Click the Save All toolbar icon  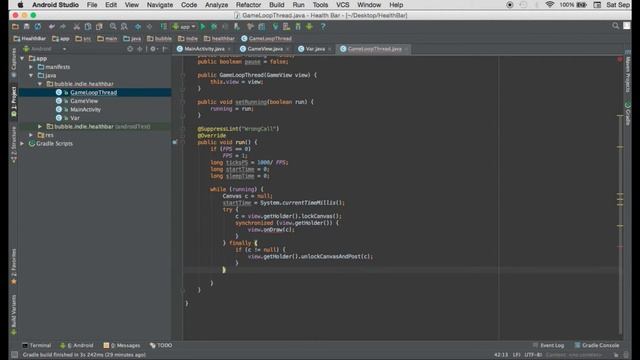tap(27, 27)
